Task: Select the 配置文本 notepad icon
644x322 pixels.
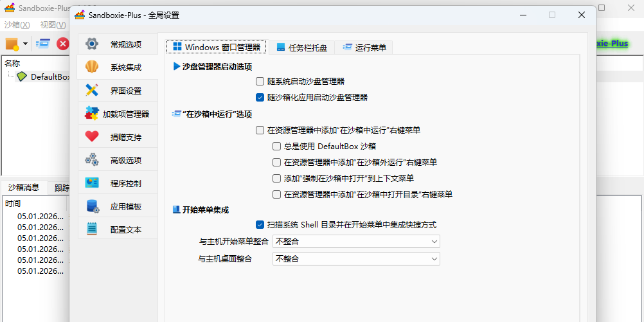Action: click(92, 229)
